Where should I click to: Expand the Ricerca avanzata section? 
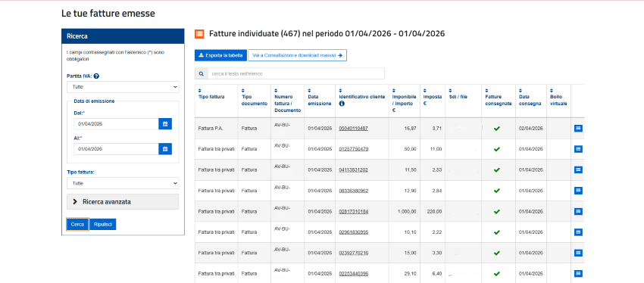123,202
